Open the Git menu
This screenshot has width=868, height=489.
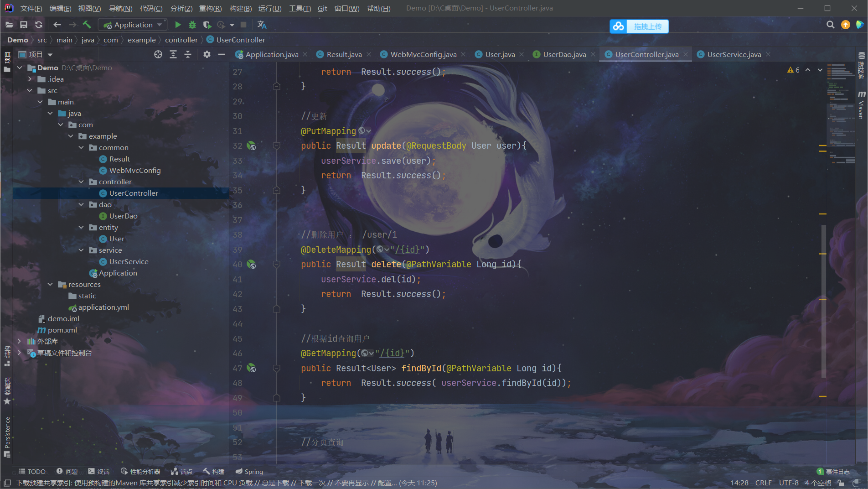point(322,8)
